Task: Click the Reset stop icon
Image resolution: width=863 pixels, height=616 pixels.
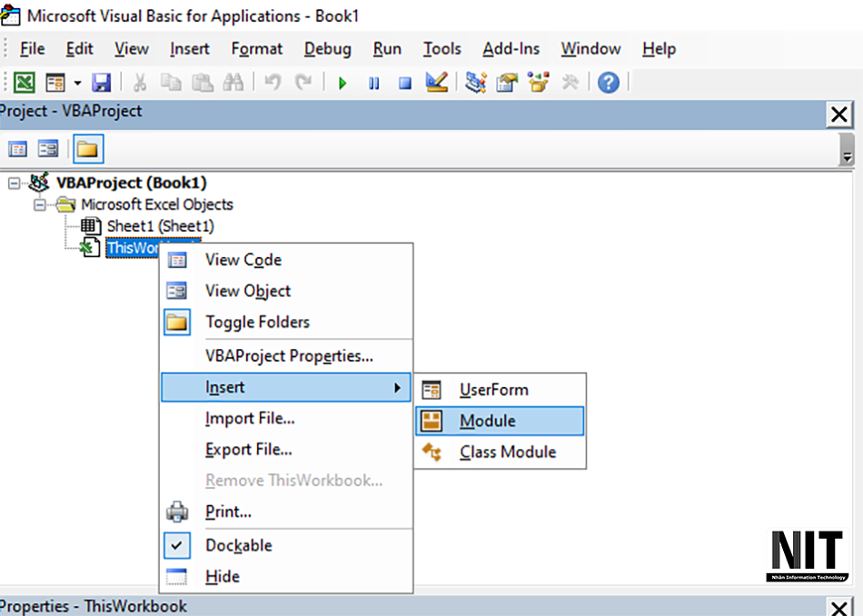Action: pos(405,84)
